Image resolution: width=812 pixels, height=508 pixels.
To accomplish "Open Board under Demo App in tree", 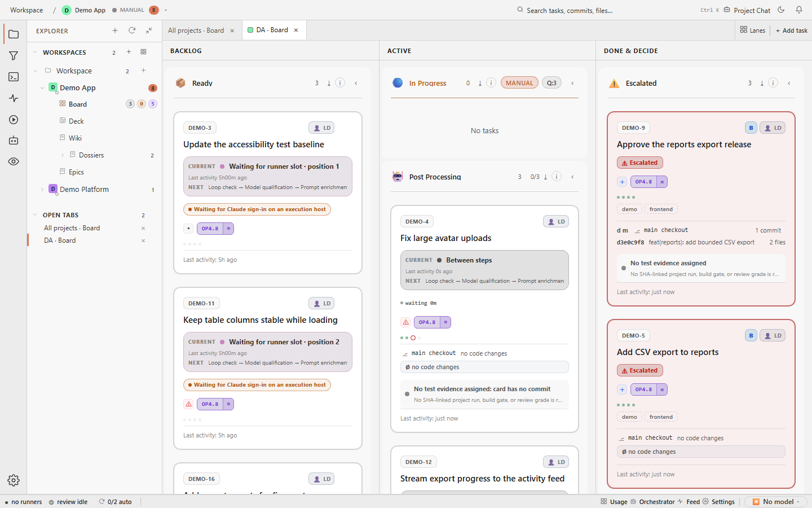I will click(x=78, y=104).
